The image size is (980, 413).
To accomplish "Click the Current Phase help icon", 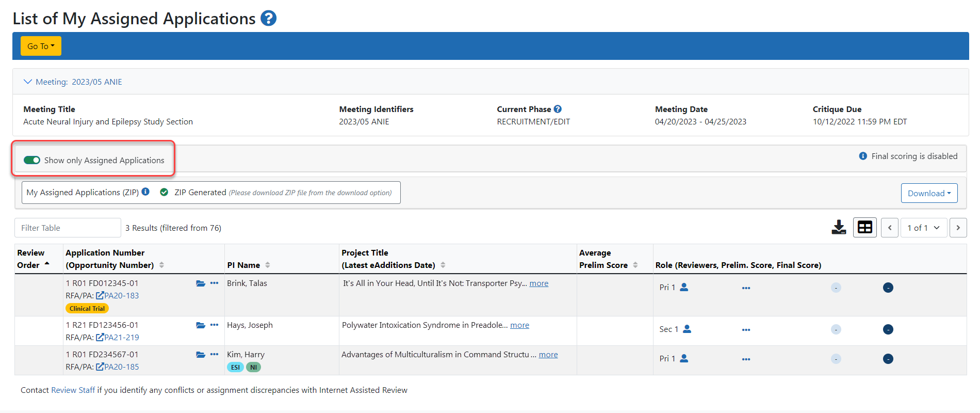I will (x=558, y=109).
